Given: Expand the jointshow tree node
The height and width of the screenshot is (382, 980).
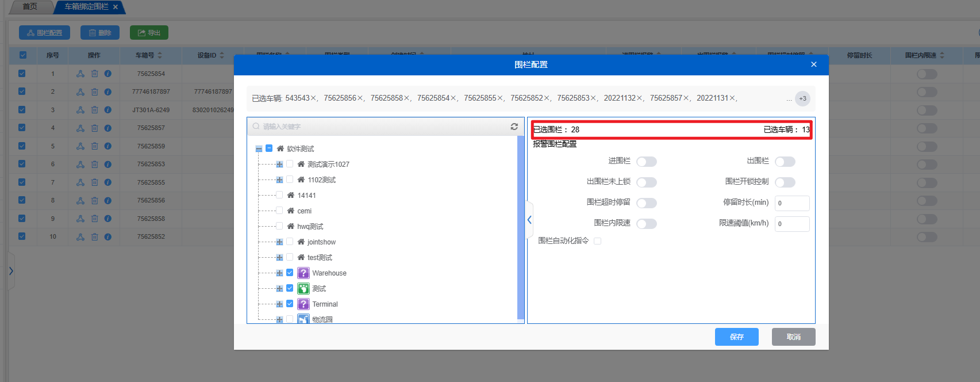Looking at the screenshot, I should pos(279,242).
